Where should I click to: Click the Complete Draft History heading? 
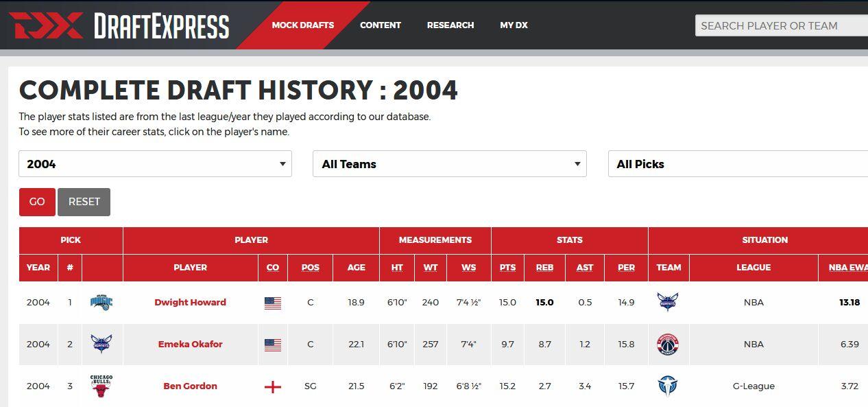[239, 91]
